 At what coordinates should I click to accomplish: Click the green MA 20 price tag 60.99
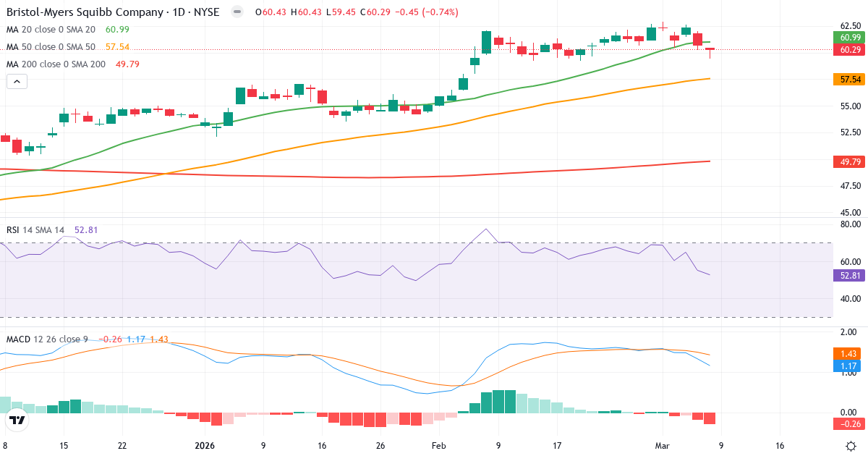point(848,37)
